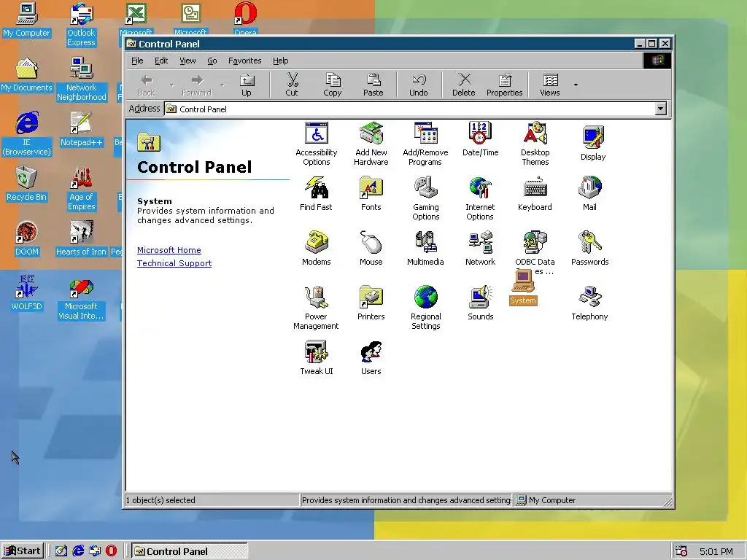747x560 pixels.
Task: Expand the Address bar dropdown
Action: [660, 109]
